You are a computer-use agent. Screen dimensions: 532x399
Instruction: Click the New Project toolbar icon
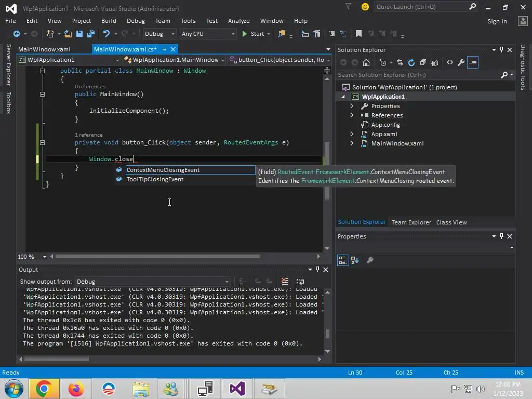[50, 34]
